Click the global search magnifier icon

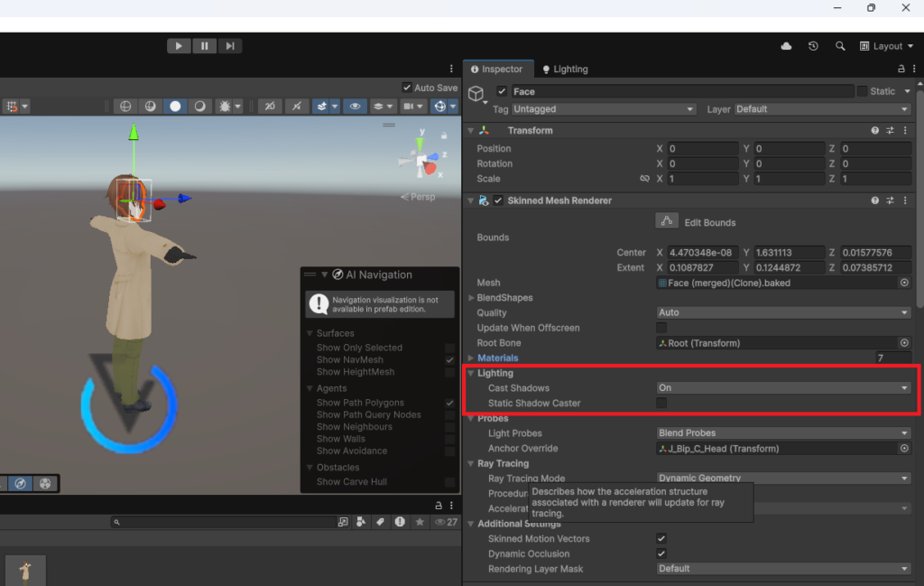pyautogui.click(x=840, y=46)
